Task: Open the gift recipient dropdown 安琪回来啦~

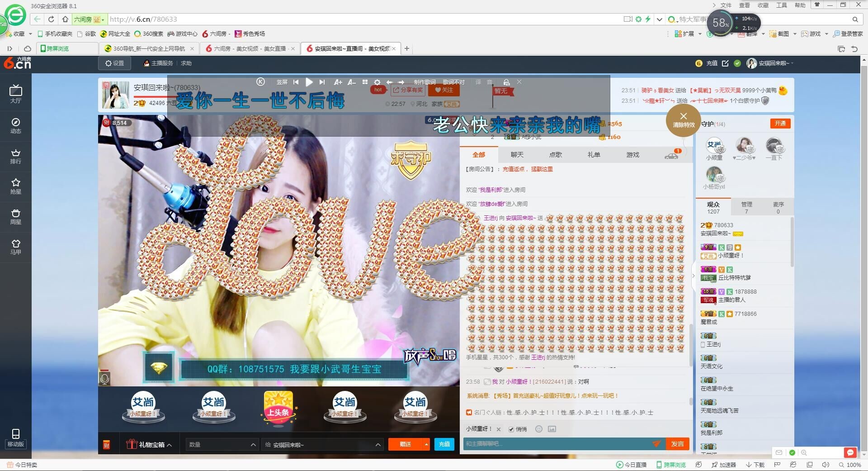Action: coord(322,445)
